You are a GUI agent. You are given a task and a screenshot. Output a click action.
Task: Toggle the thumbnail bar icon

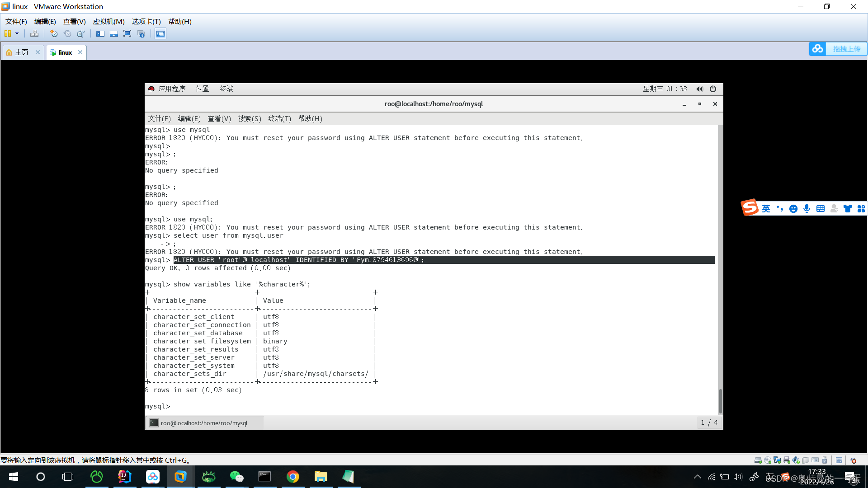coord(114,33)
